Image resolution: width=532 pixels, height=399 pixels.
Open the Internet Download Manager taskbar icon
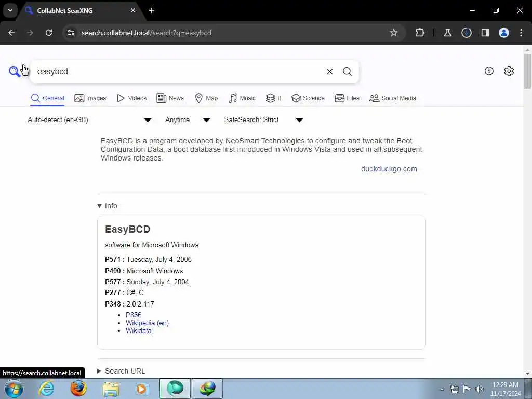[x=207, y=389]
